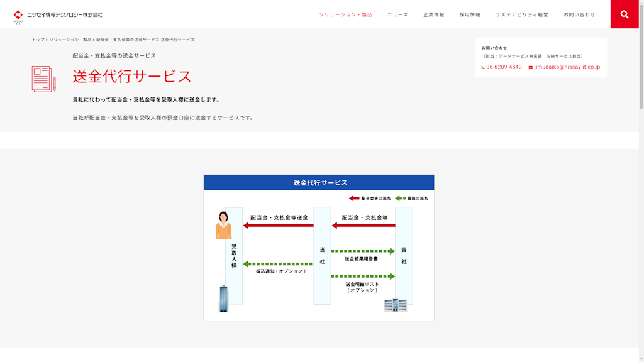Open the お問い合わせ navigation menu
The image size is (644, 362).
(579, 14)
